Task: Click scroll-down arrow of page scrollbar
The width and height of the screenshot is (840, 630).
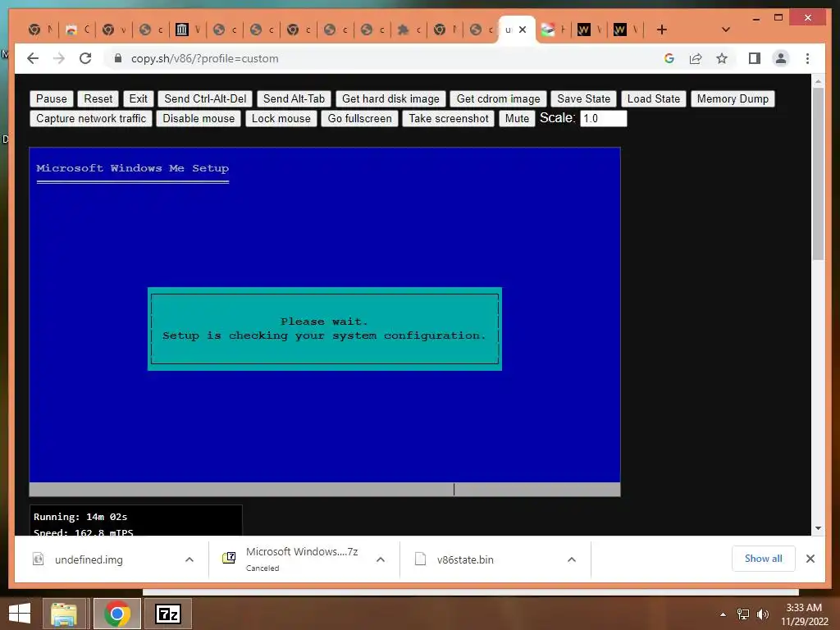Action: click(x=818, y=528)
